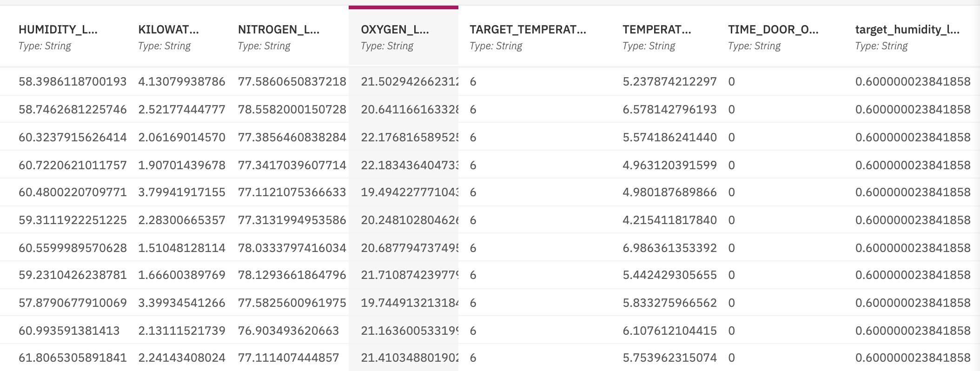980x371 pixels.
Task: Click nitrogen cell 77.111407444857
Action: (x=288, y=358)
